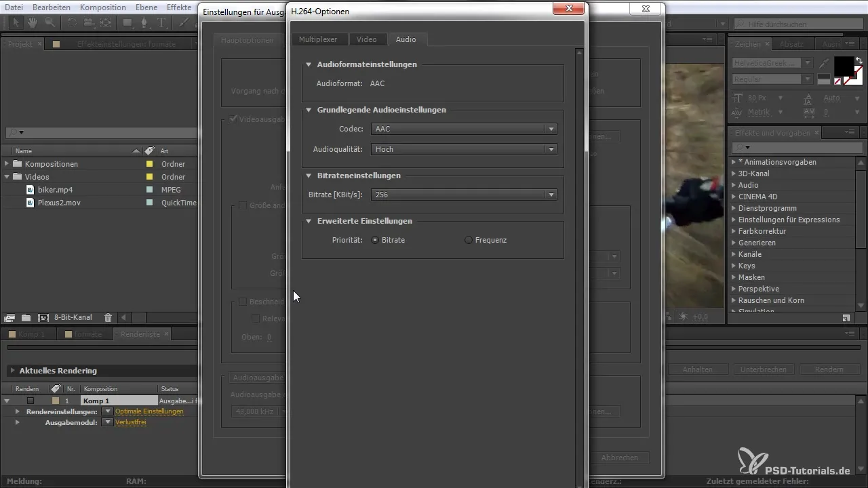Switch to the Absatz panel tab
868x488 pixels.
coord(792,44)
